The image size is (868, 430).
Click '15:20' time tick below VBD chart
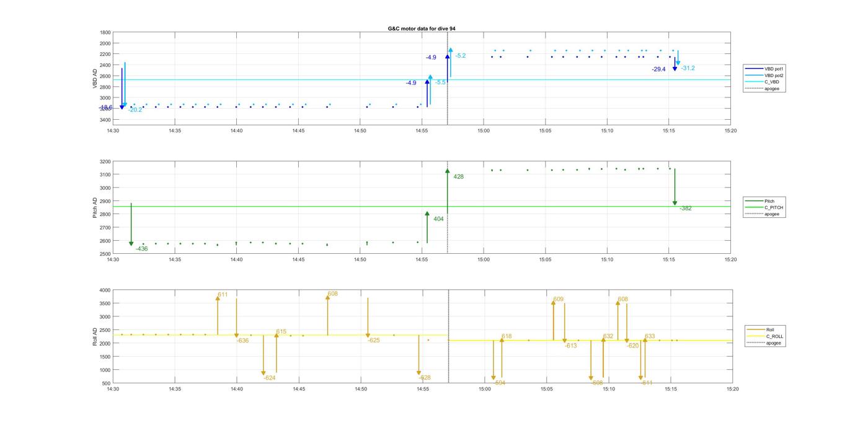click(731, 131)
